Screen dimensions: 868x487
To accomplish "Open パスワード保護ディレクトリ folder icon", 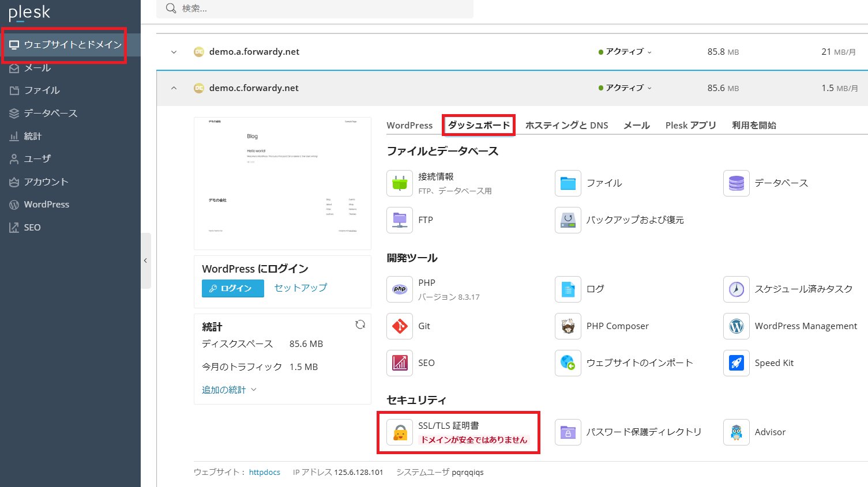I will coord(568,432).
